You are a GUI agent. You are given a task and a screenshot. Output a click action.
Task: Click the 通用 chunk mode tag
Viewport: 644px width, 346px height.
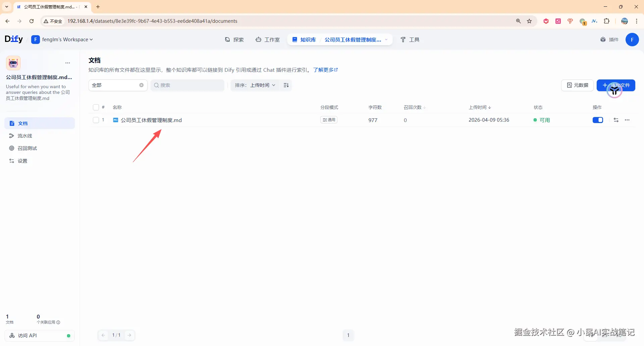click(329, 120)
